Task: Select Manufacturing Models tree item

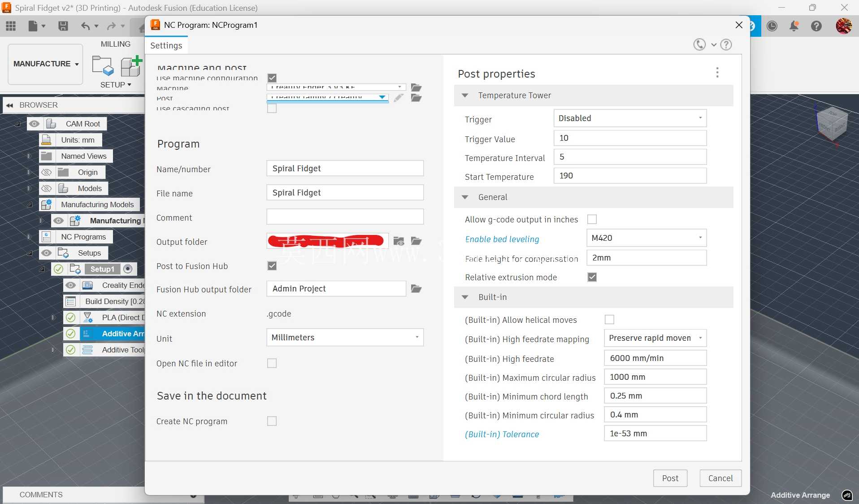Action: [x=97, y=204]
